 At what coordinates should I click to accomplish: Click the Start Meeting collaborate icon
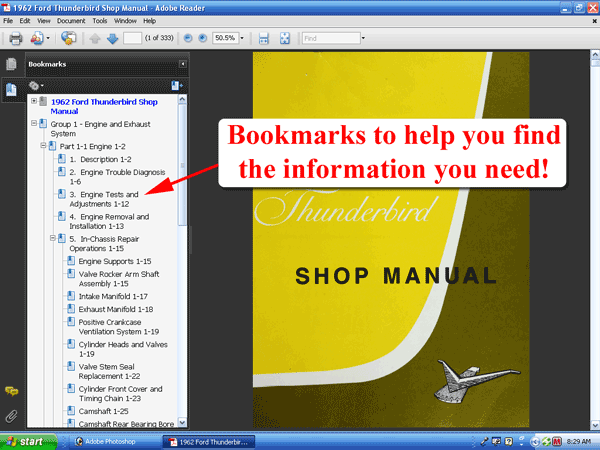pyautogui.click(x=68, y=38)
